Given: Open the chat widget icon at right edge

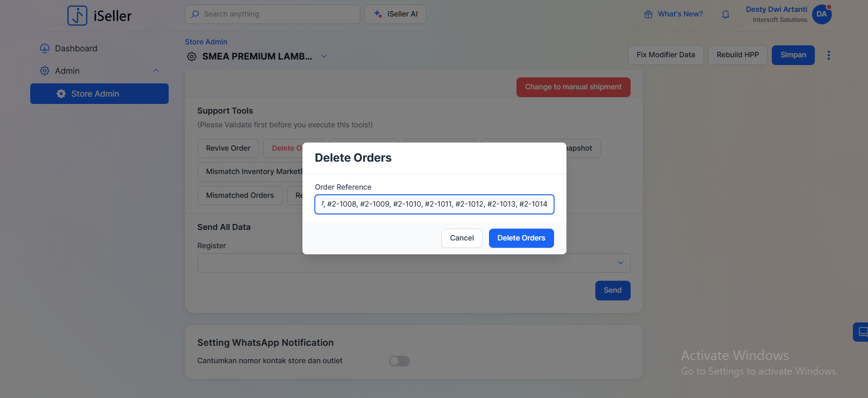Looking at the screenshot, I should tap(862, 332).
